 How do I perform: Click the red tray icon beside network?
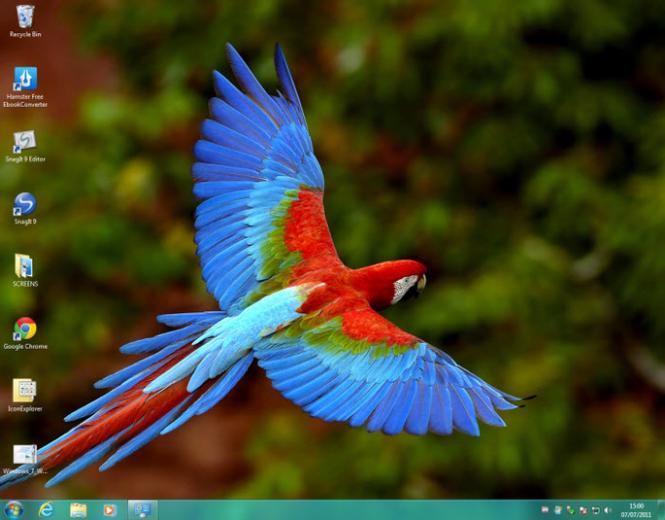584,510
